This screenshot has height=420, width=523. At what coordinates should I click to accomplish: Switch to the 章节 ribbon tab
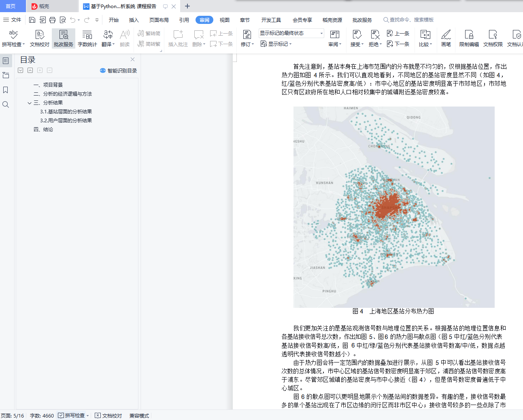(x=245, y=20)
